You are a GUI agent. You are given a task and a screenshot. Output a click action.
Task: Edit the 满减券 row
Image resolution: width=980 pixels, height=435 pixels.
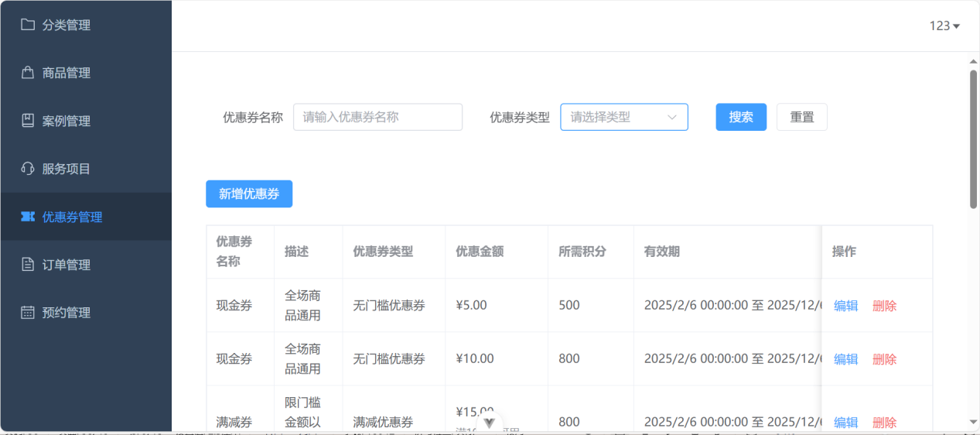point(846,423)
